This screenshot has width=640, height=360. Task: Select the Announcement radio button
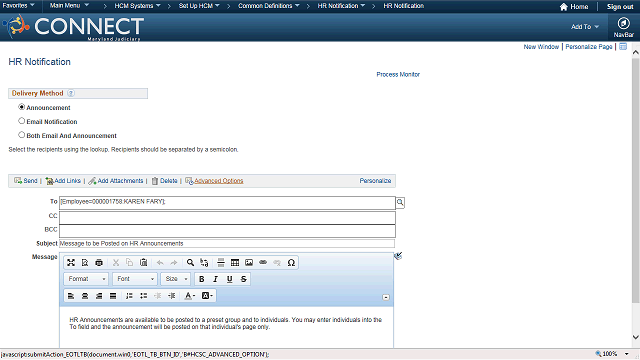click(22, 107)
